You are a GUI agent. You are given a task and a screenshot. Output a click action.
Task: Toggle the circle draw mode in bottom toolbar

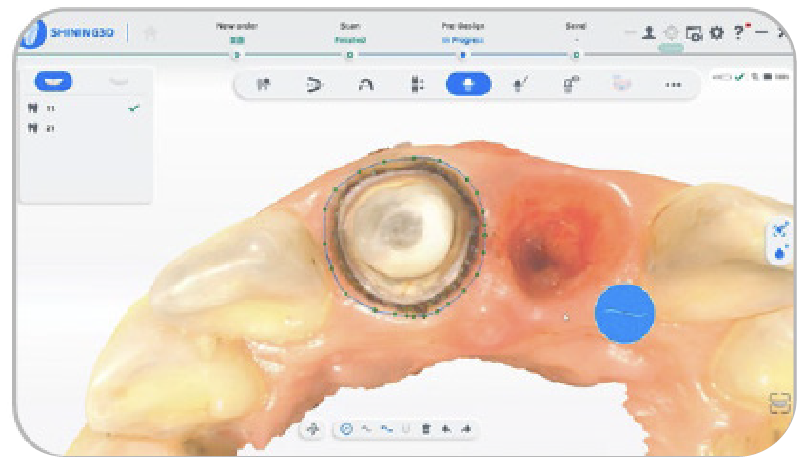pyautogui.click(x=347, y=429)
